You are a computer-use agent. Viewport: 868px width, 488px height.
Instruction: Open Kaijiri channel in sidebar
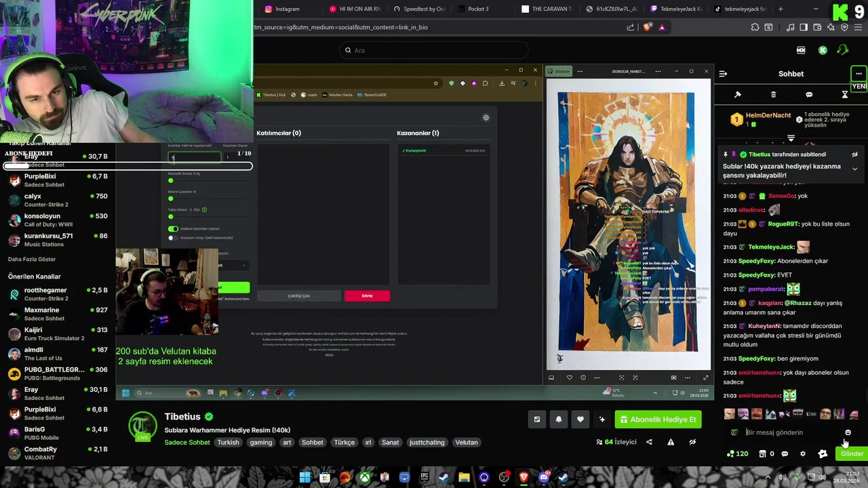(58, 333)
